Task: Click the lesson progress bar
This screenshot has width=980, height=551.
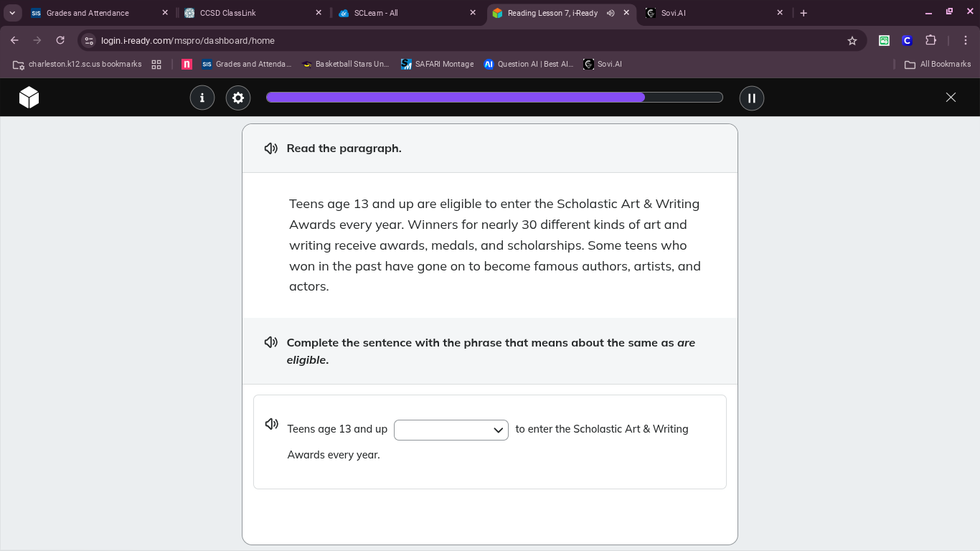Action: [x=494, y=97]
